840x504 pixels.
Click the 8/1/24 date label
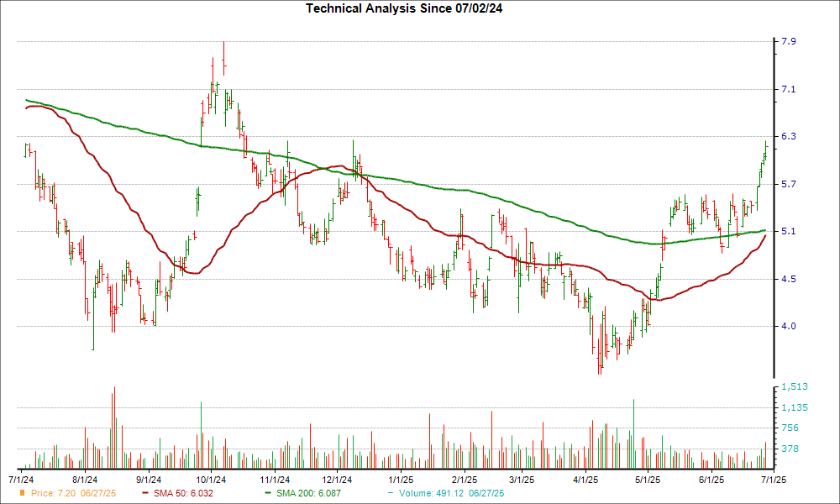pyautogui.click(x=85, y=480)
